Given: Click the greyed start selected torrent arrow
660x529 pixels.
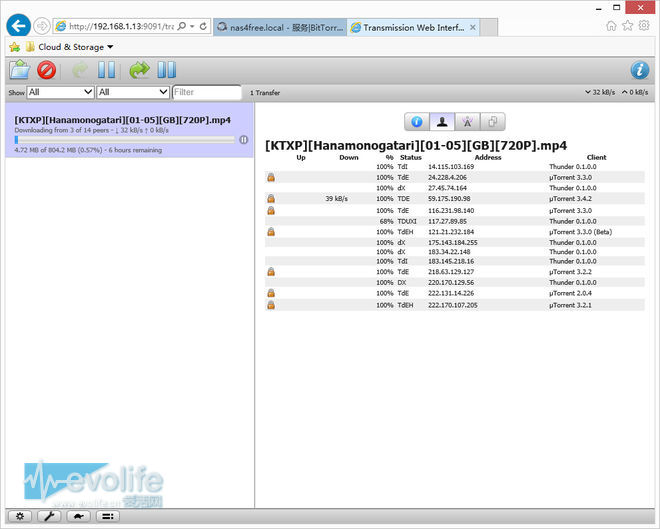Looking at the screenshot, I should 80,70.
